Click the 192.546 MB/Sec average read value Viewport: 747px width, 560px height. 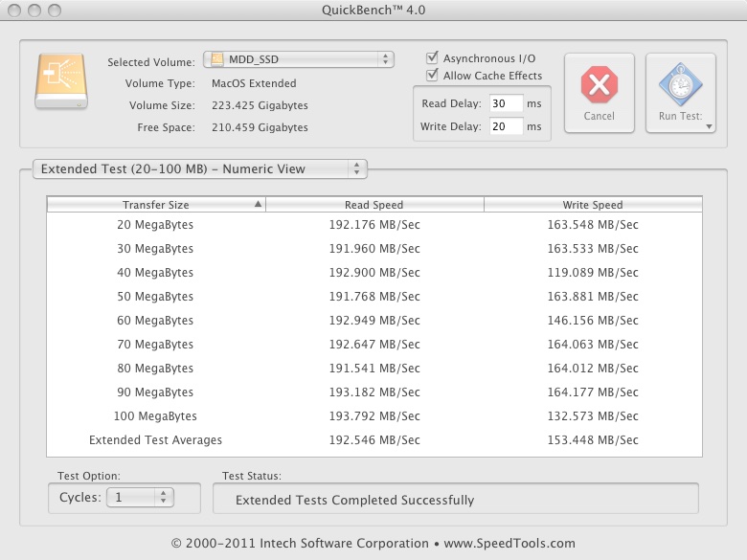[374, 440]
